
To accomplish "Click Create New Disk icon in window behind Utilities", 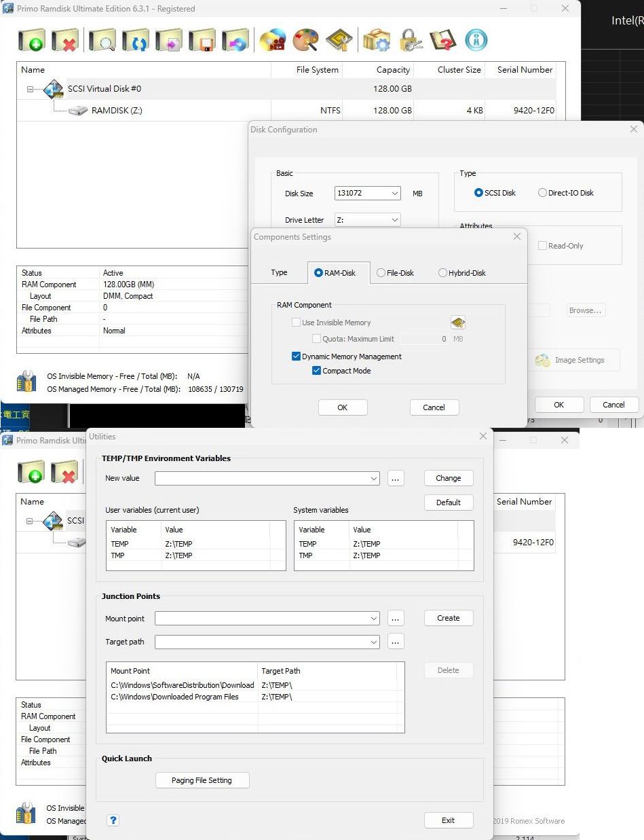I will 31,472.
